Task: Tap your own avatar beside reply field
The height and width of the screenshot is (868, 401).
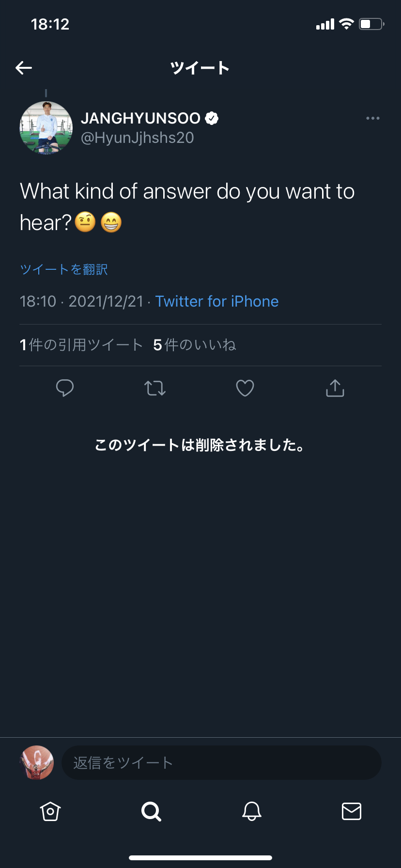Action: [37, 763]
